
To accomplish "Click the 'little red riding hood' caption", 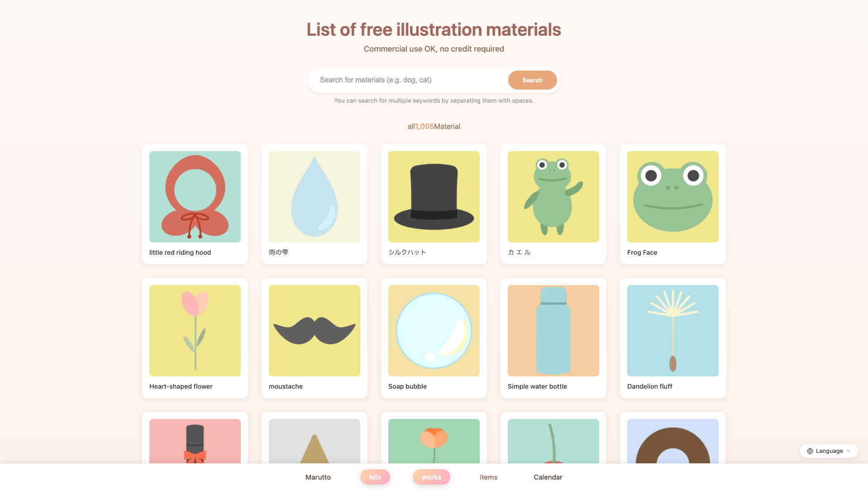I will (x=180, y=252).
